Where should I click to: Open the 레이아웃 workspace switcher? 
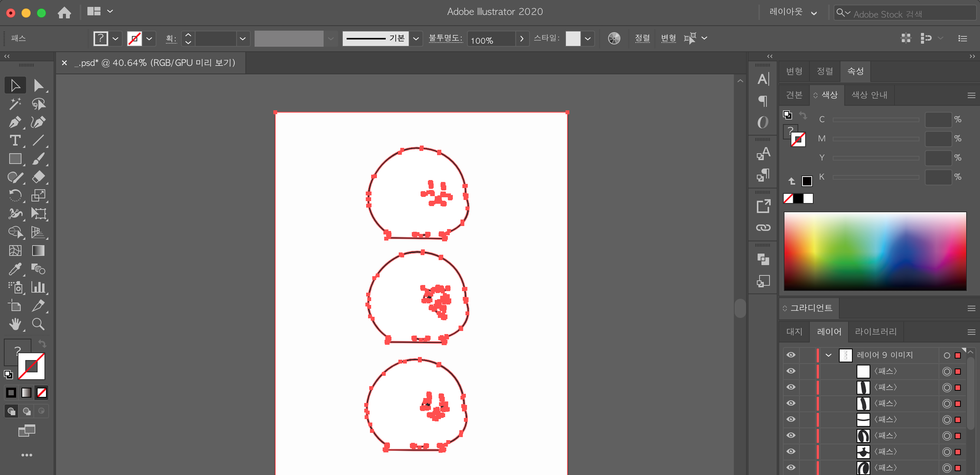pyautogui.click(x=793, y=12)
